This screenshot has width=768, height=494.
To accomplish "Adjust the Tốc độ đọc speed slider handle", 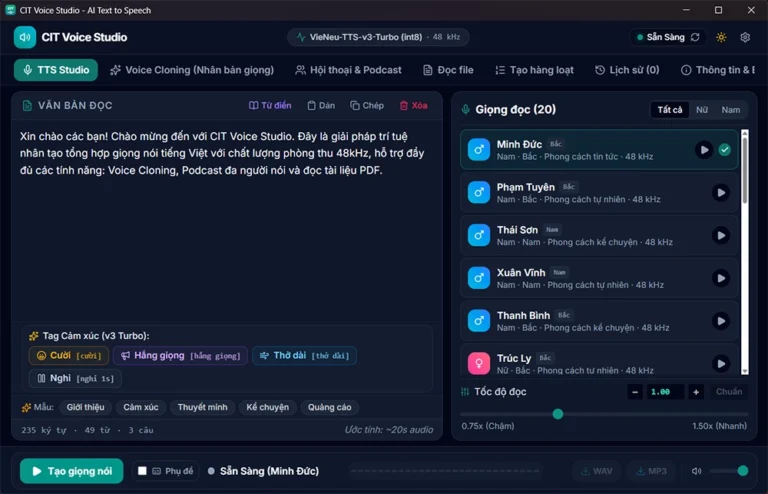I will (x=557, y=414).
